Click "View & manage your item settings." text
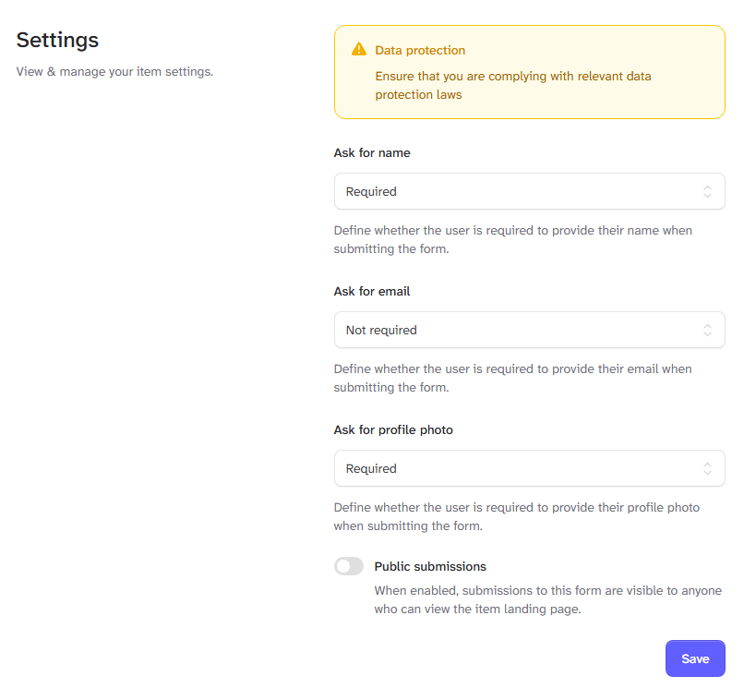 [x=115, y=72]
